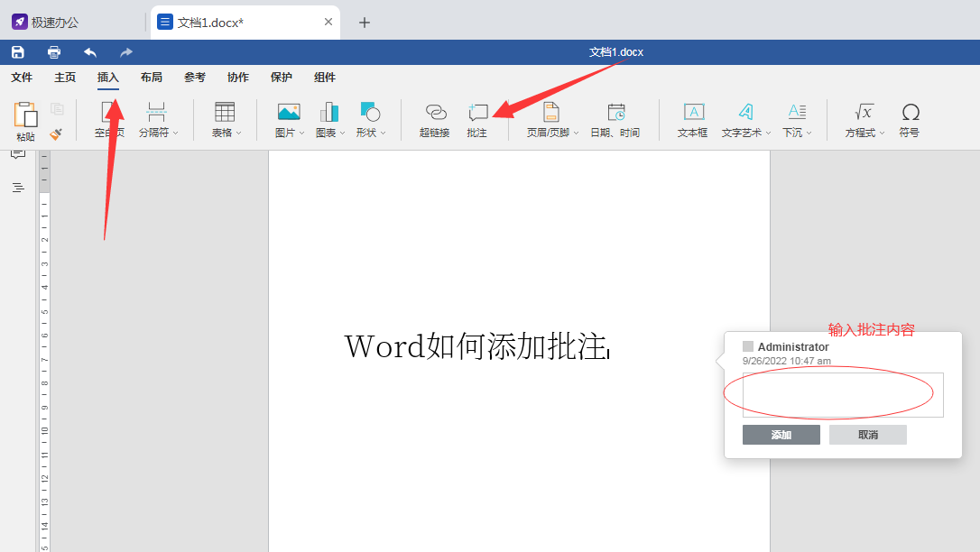Click the 极速办公 app logo tab
The image size is (980, 552).
tap(45, 23)
